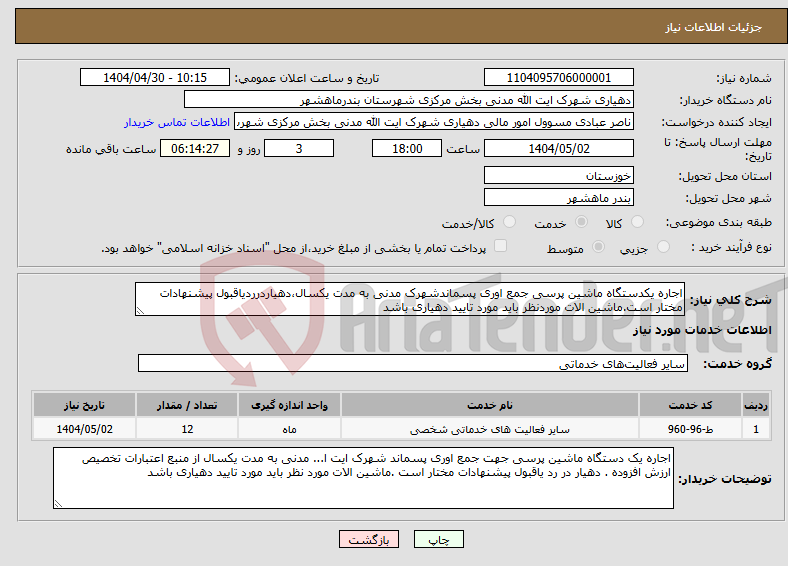Open the اطلاعات تماس خریدار link
Viewport: 788px width, 566px height.
click(177, 122)
